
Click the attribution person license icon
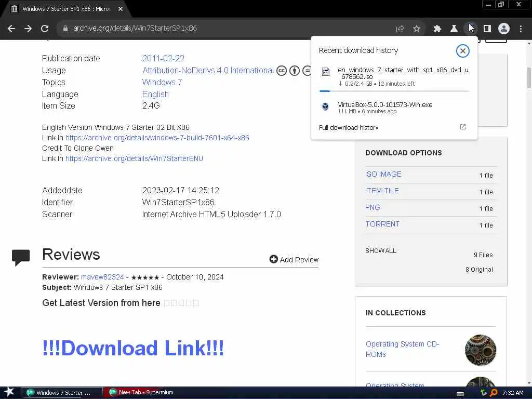[x=295, y=71]
